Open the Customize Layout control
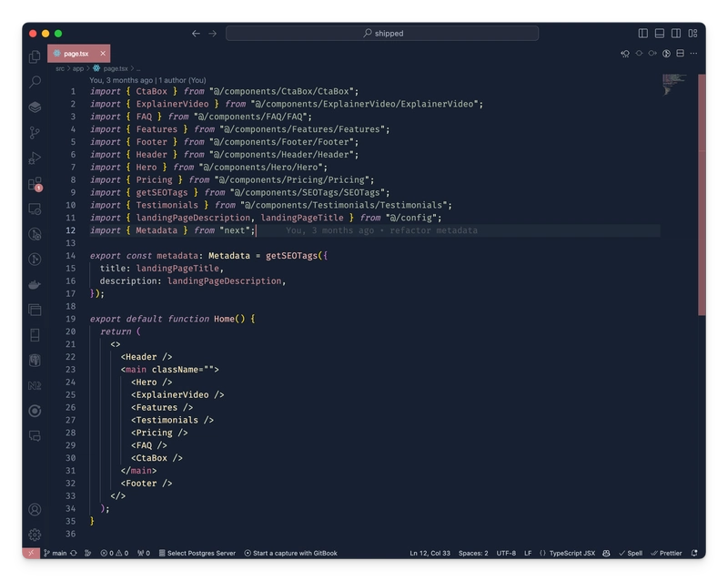 [x=693, y=33]
